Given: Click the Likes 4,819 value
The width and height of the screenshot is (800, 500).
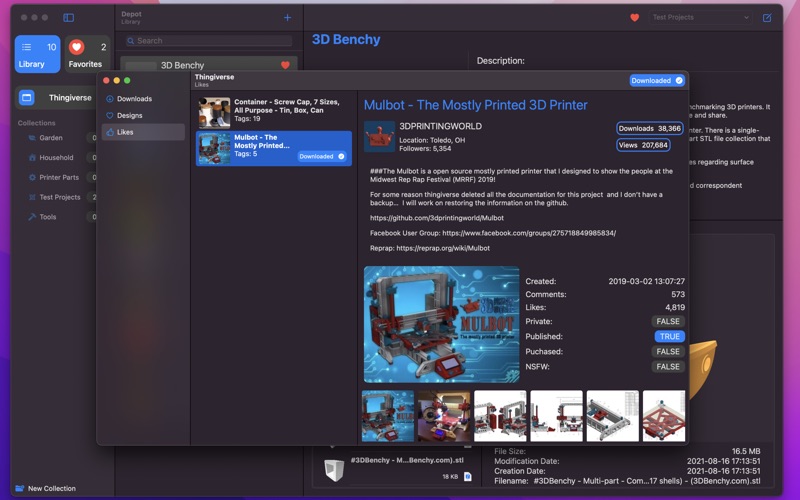Looking at the screenshot, I should 675,308.
